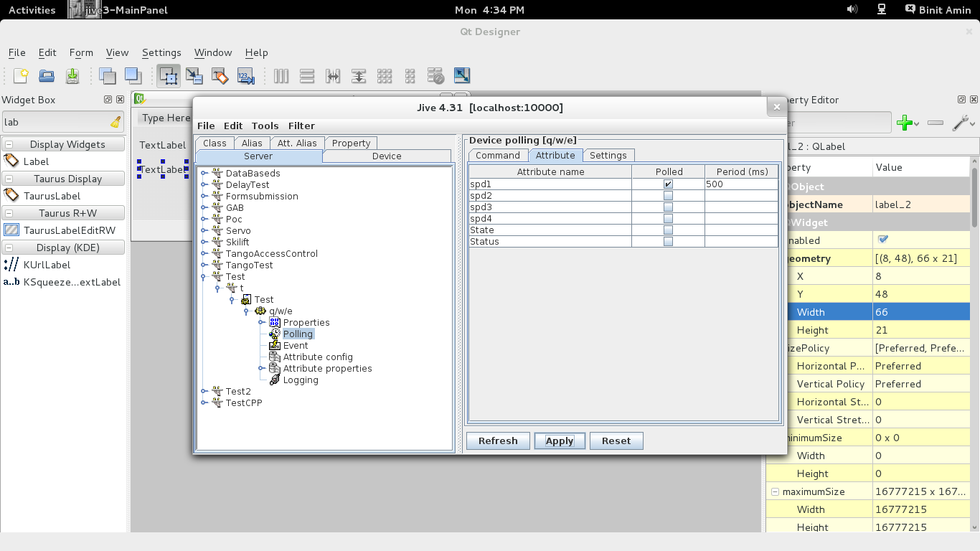980x551 pixels.
Task: Switch to the Command tab in Device polling
Action: (498, 155)
